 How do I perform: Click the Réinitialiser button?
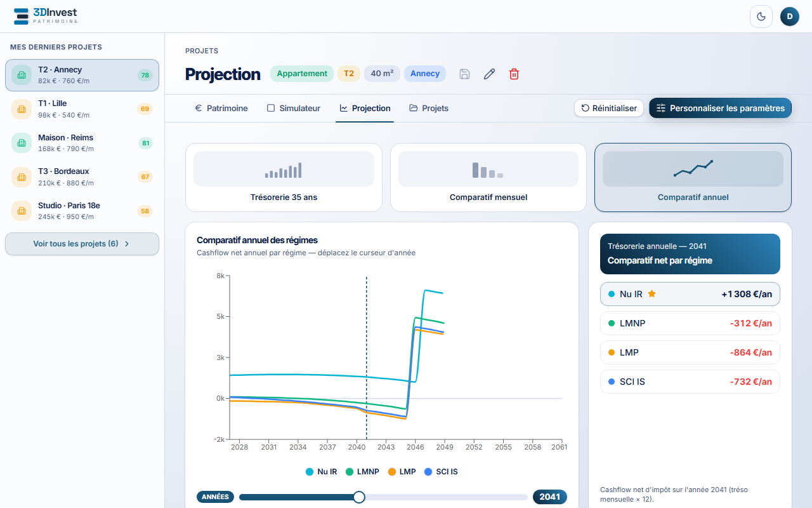click(x=609, y=109)
